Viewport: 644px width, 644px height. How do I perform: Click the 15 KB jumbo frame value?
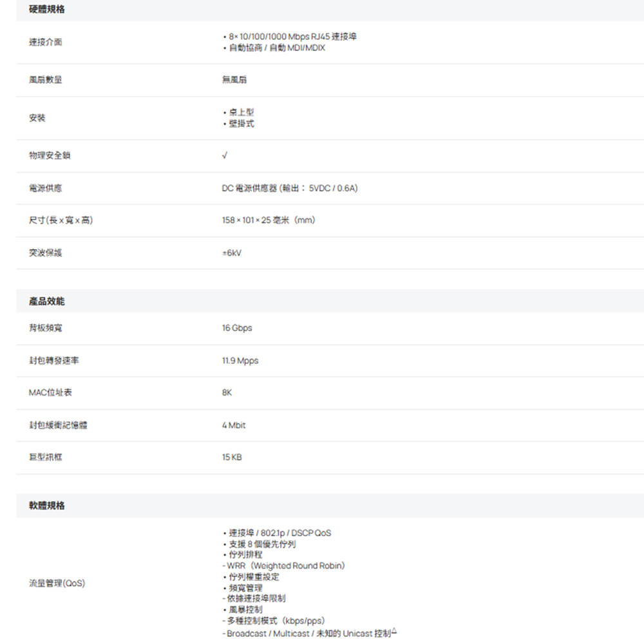232,457
